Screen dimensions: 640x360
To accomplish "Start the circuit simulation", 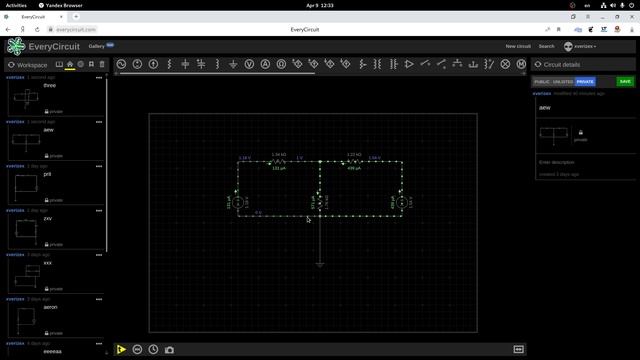I will coord(121,349).
